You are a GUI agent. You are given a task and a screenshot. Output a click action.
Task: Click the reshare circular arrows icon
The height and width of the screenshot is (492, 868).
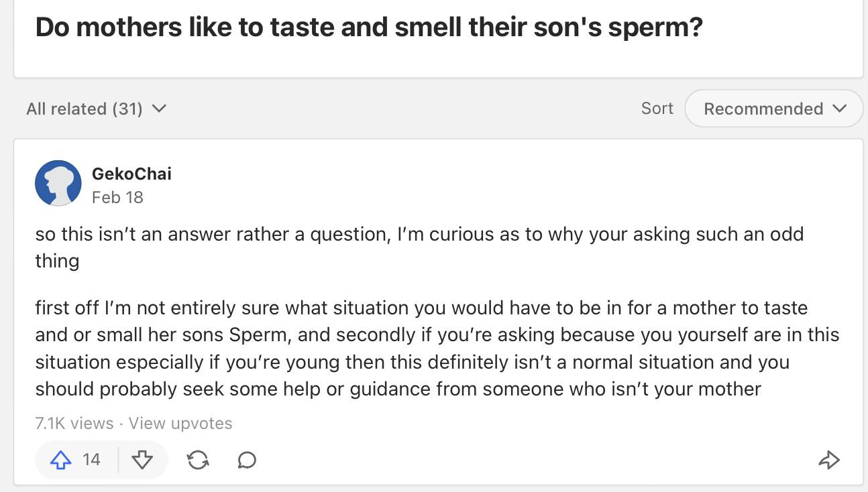tap(198, 460)
